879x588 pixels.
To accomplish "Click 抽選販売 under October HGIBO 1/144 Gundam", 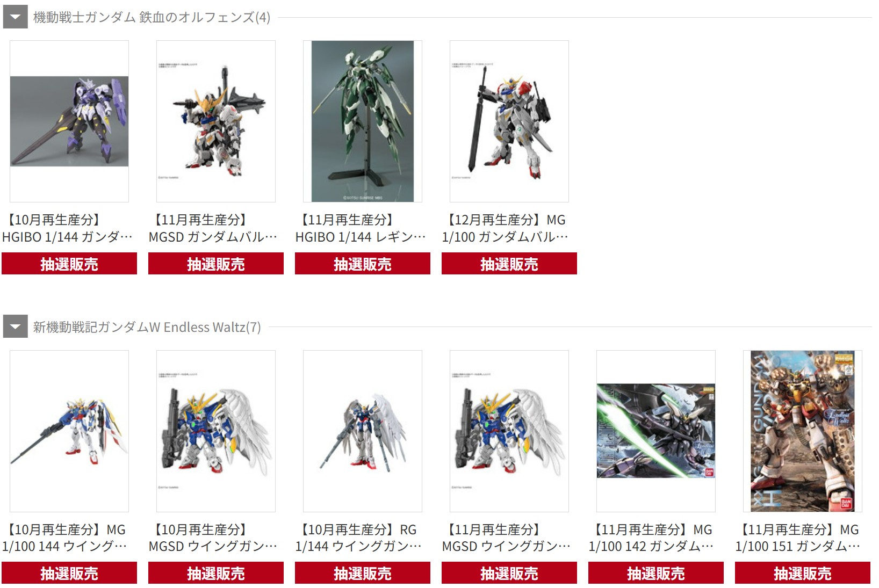I will pyautogui.click(x=69, y=264).
